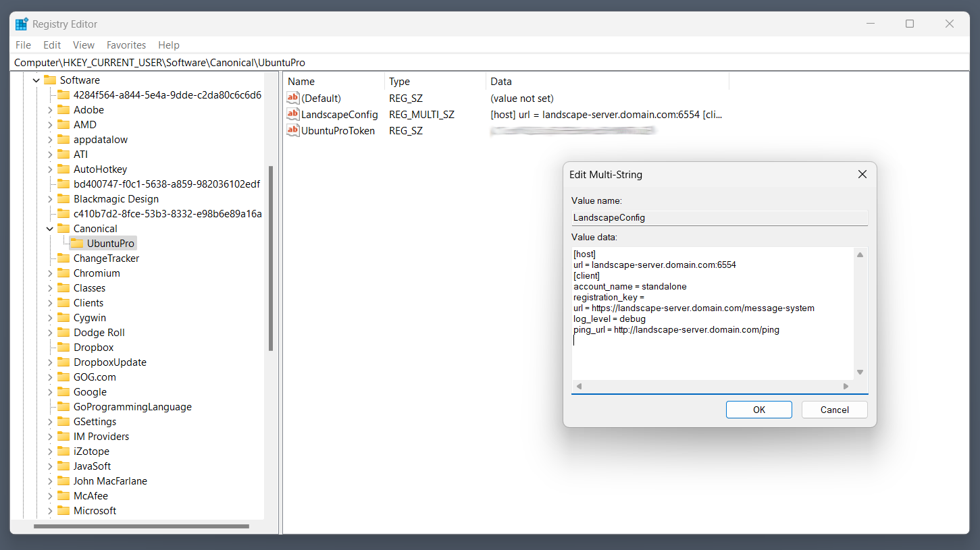This screenshot has width=980, height=550.
Task: Click the Registry Editor title bar icon
Action: pyautogui.click(x=22, y=24)
